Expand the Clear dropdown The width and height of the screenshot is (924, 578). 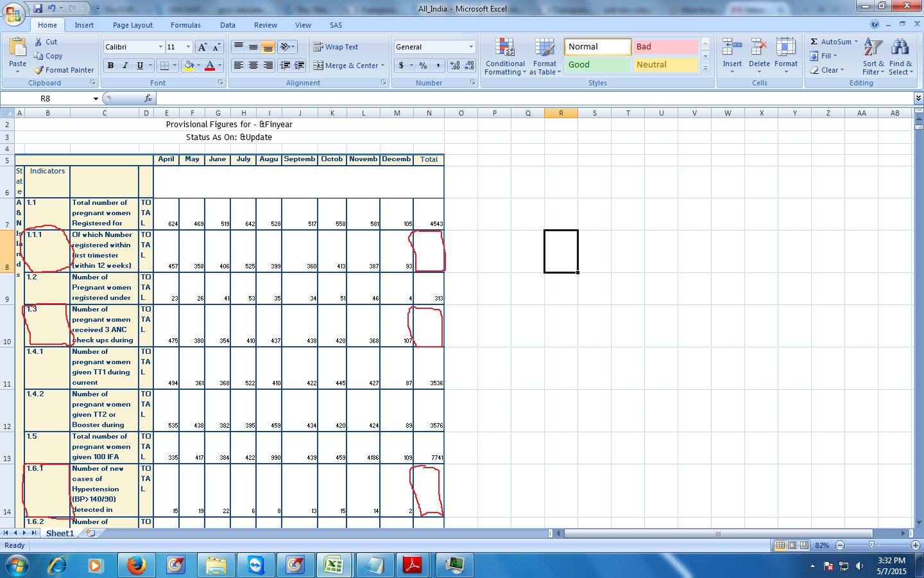tap(842, 70)
